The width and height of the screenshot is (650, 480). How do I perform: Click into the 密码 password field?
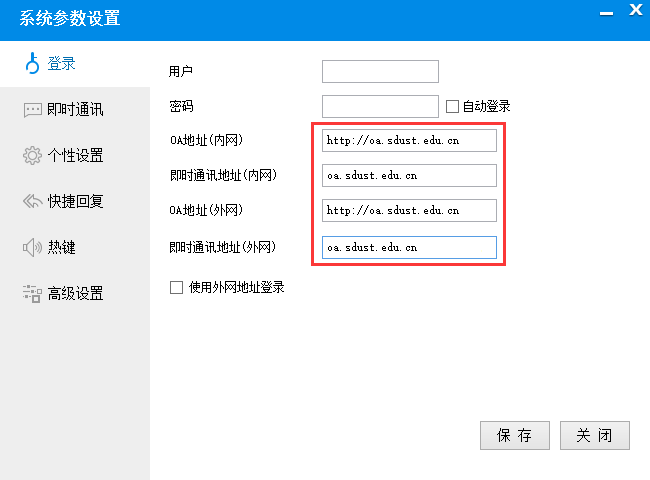click(x=380, y=106)
